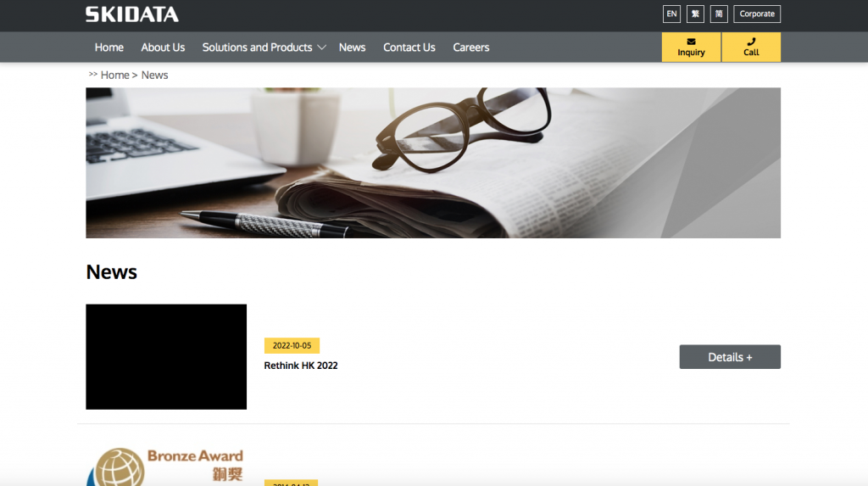Select News in the navigation bar
This screenshot has height=486, width=868.
point(352,47)
